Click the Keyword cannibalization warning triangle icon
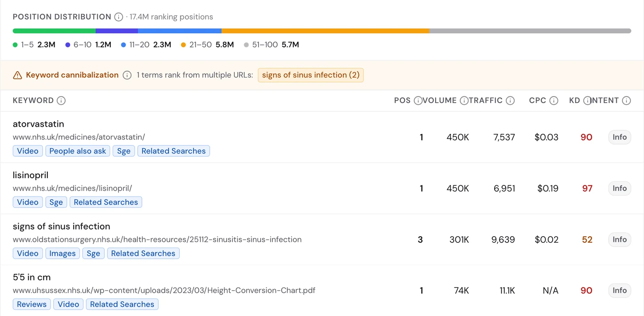 [x=17, y=75]
